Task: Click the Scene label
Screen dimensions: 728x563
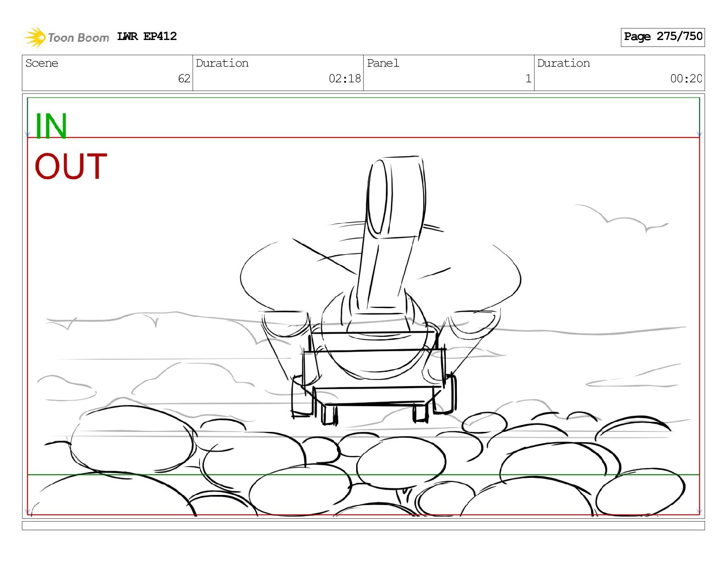Action: (42, 63)
